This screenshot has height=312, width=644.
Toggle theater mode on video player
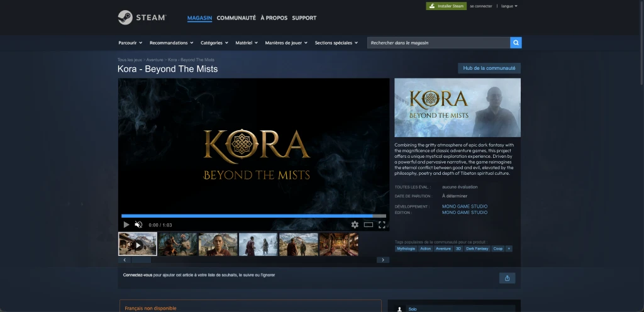(x=369, y=225)
